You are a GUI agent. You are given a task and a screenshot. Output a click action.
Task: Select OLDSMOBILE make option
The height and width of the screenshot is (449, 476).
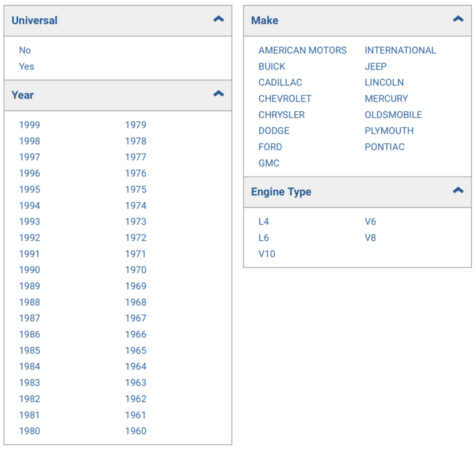click(393, 115)
